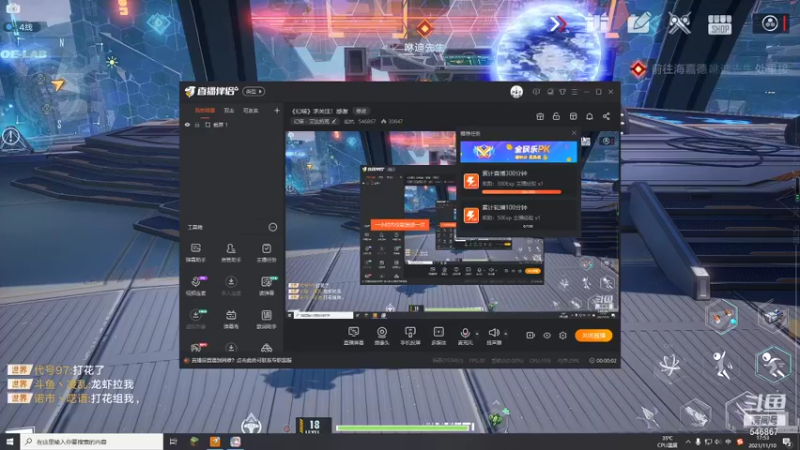Open the game SHOP icon at top right

[719, 24]
